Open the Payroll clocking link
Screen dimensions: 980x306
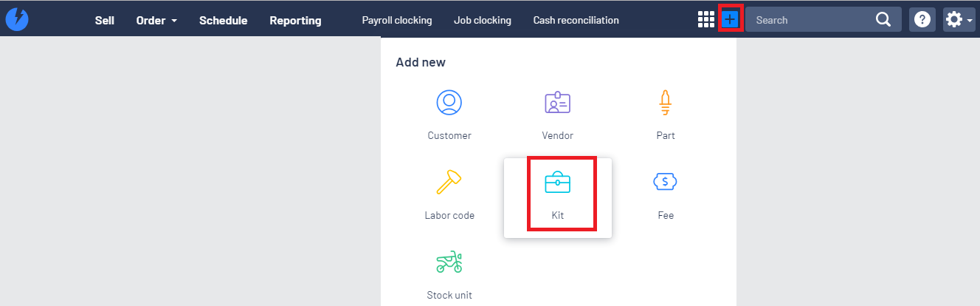[397, 20]
